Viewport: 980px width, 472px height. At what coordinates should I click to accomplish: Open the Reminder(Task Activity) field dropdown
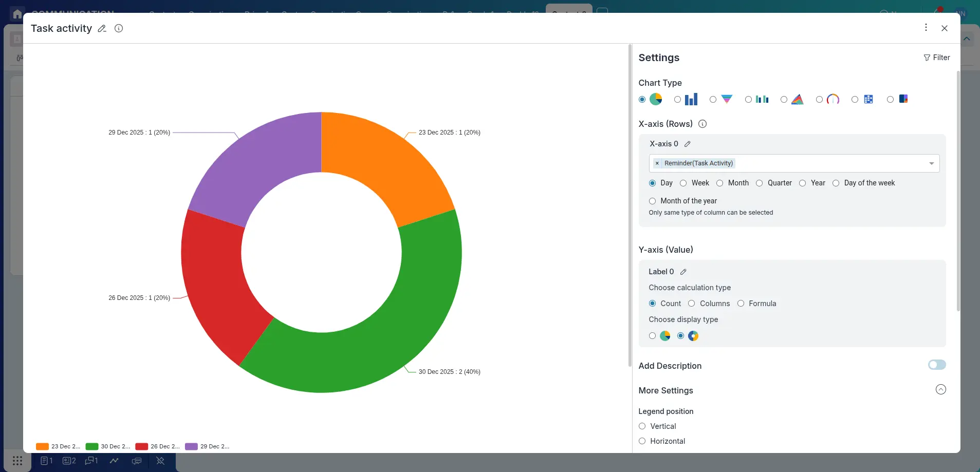click(x=931, y=163)
